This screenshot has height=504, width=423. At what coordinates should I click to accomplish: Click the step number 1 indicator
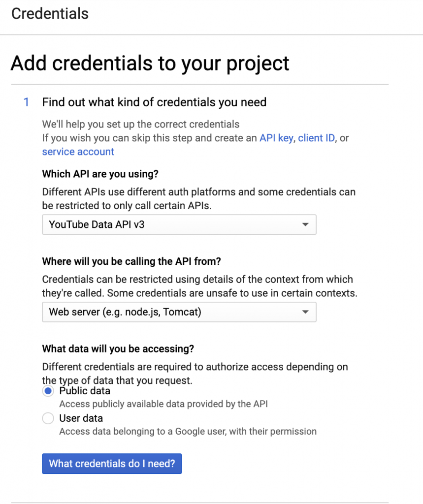tap(27, 102)
